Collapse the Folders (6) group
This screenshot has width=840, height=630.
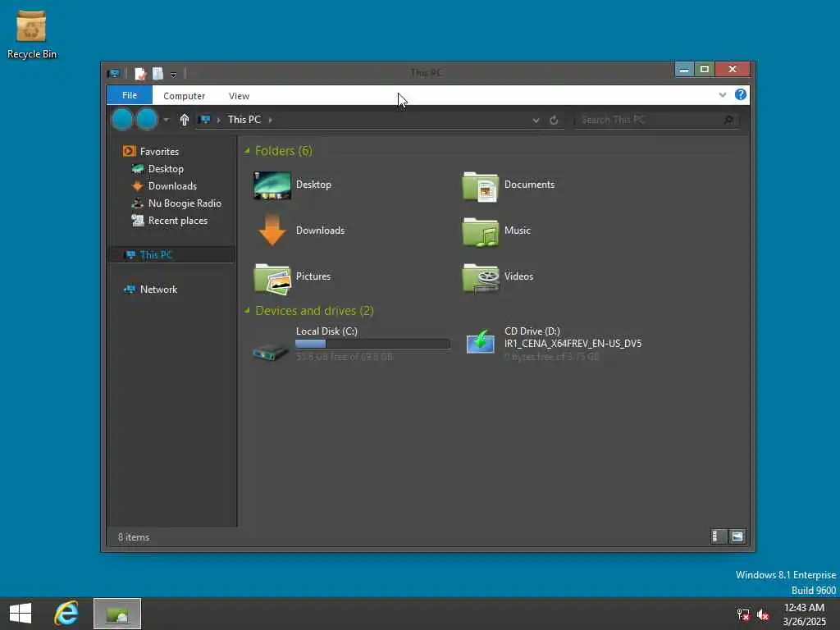click(x=247, y=151)
